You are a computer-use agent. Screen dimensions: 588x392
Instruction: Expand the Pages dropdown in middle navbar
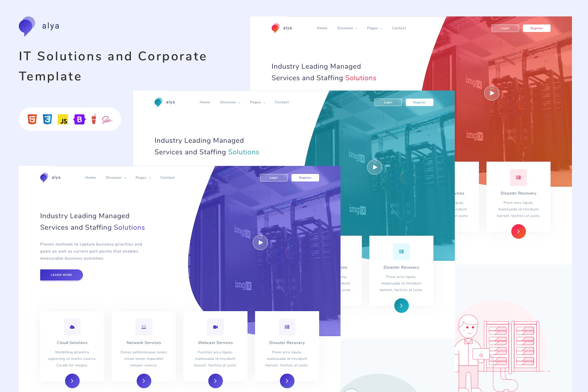coord(256,102)
